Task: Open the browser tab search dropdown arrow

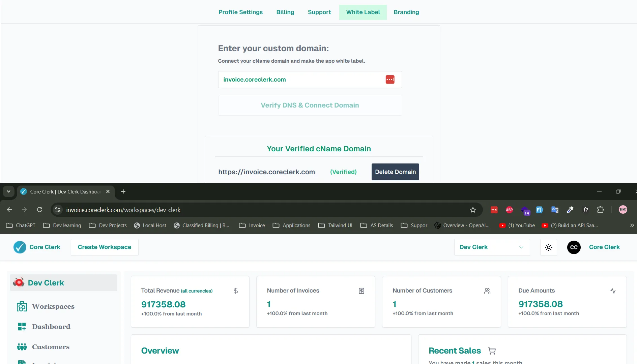Action: pyautogui.click(x=8, y=191)
